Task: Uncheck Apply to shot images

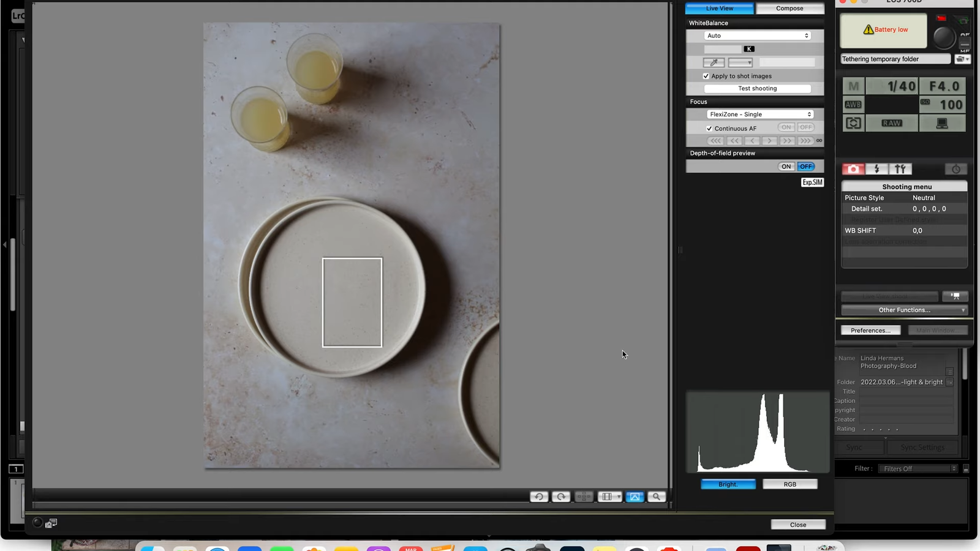Action: [706, 75]
